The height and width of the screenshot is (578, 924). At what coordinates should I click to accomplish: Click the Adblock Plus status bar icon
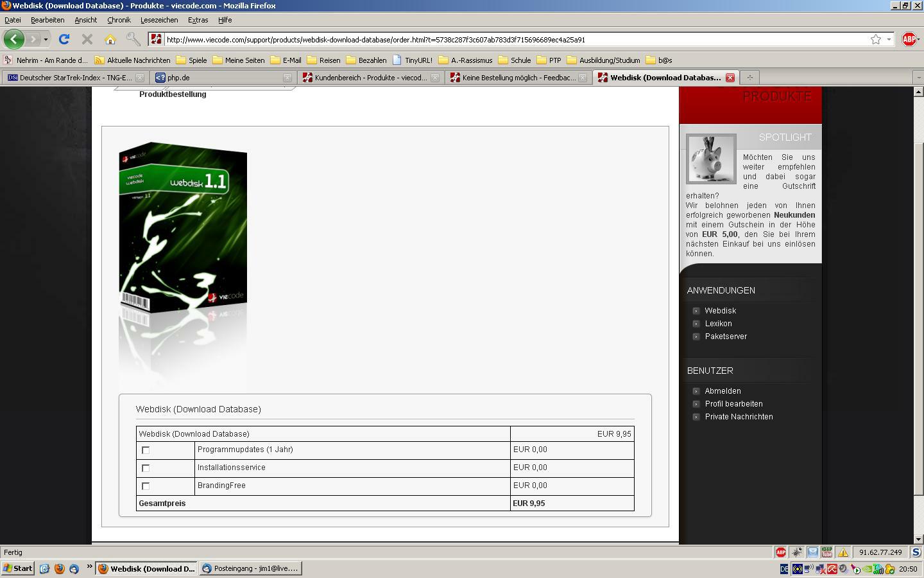[780, 552]
